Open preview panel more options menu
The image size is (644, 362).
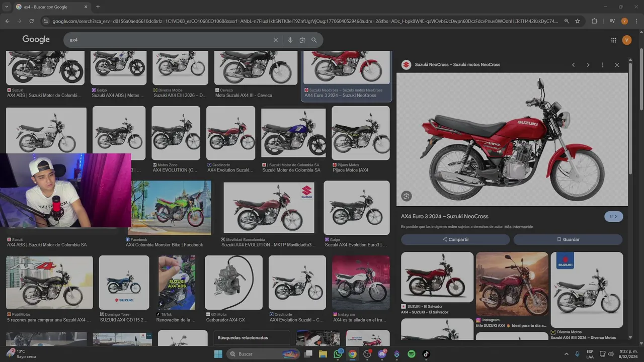click(x=602, y=65)
